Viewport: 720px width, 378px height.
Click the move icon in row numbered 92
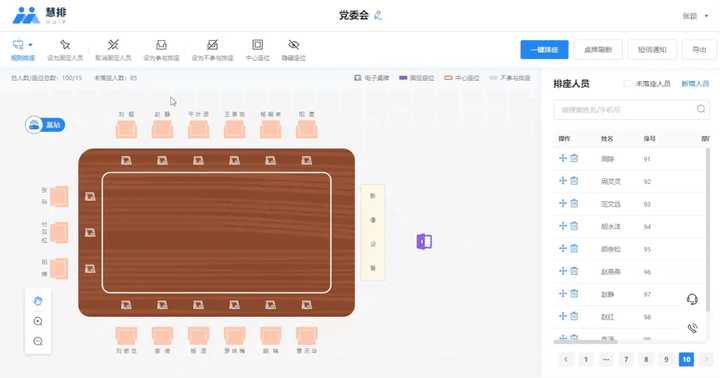click(562, 181)
